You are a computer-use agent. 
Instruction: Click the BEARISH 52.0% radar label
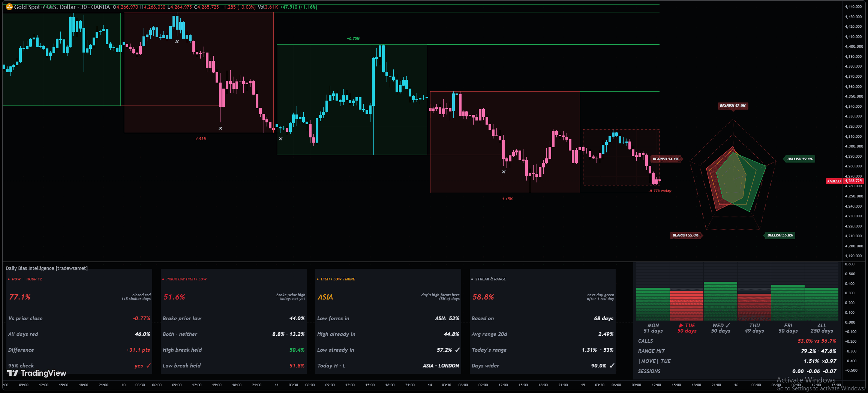(x=733, y=106)
